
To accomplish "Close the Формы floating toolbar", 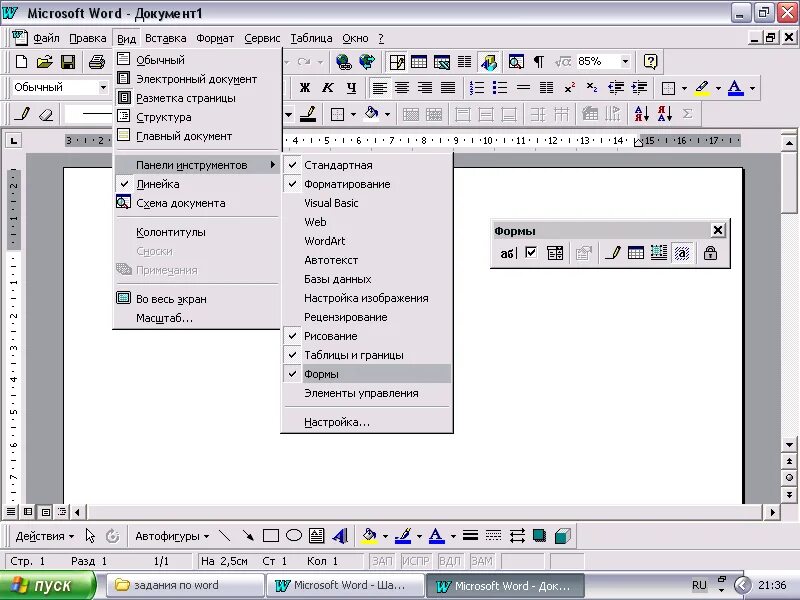I will 717,230.
